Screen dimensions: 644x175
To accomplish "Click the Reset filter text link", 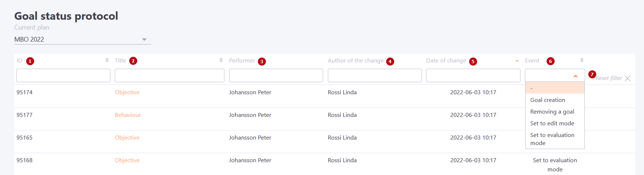I will tap(609, 78).
